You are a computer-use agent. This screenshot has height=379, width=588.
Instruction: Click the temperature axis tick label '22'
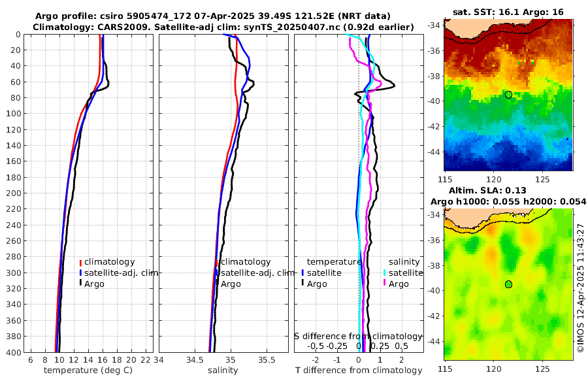(x=146, y=360)
